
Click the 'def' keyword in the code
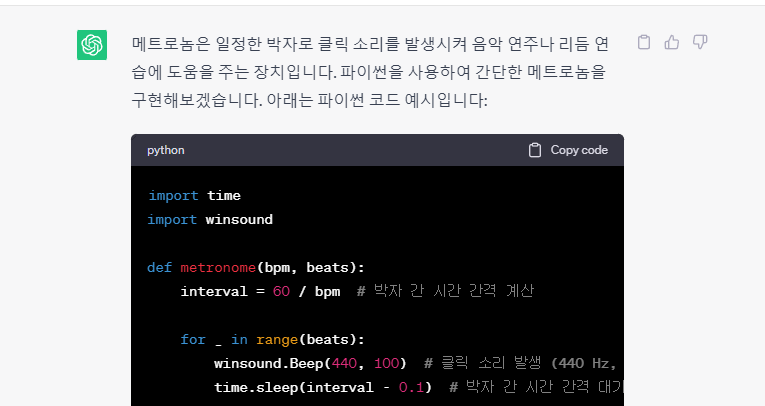pyautogui.click(x=160, y=267)
